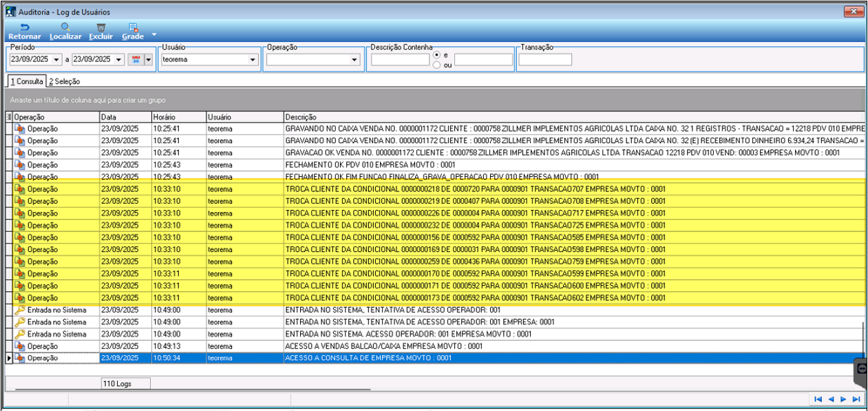Go to last record navigation arrow
Screen dimensions: 868x411
click(856, 399)
